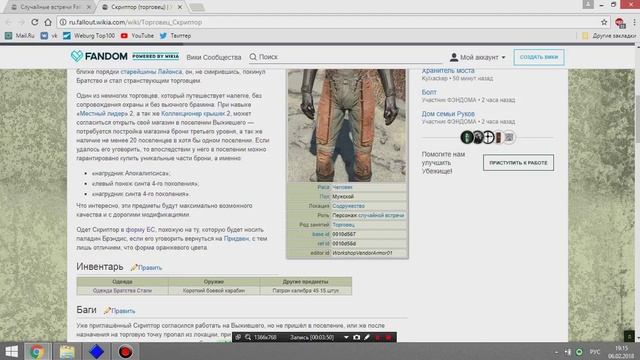Viewport: 640px width, 360px height.
Task: Click the Патрон калибра 45 table cell
Action: [x=306, y=291]
